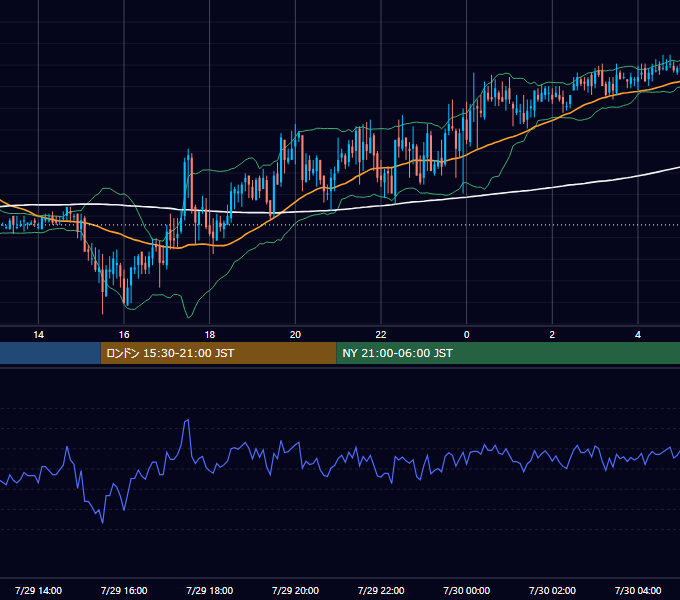Click the '7/30 00:00' date label
This screenshot has width=680, height=600.
(x=467, y=590)
